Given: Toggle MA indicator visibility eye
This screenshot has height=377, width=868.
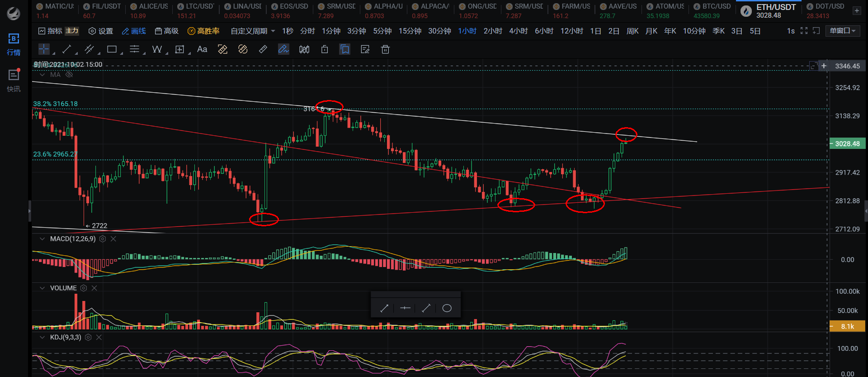Looking at the screenshot, I should (69, 75).
